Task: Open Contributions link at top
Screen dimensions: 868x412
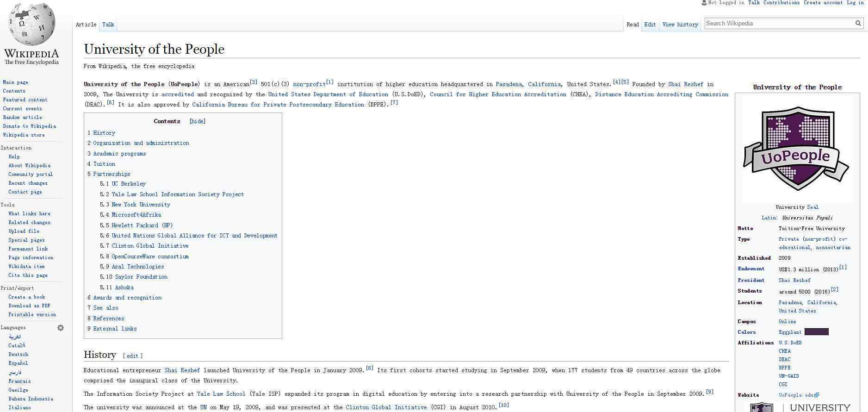Action: click(x=781, y=3)
